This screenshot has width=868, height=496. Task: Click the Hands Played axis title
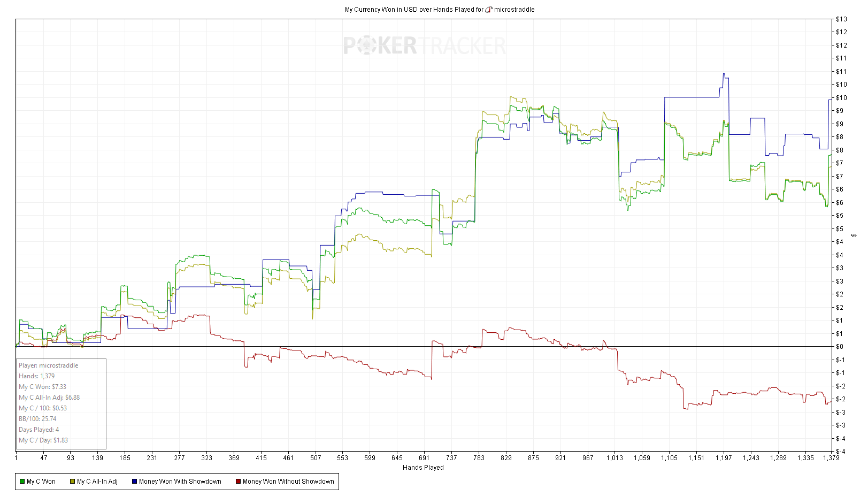pyautogui.click(x=423, y=468)
